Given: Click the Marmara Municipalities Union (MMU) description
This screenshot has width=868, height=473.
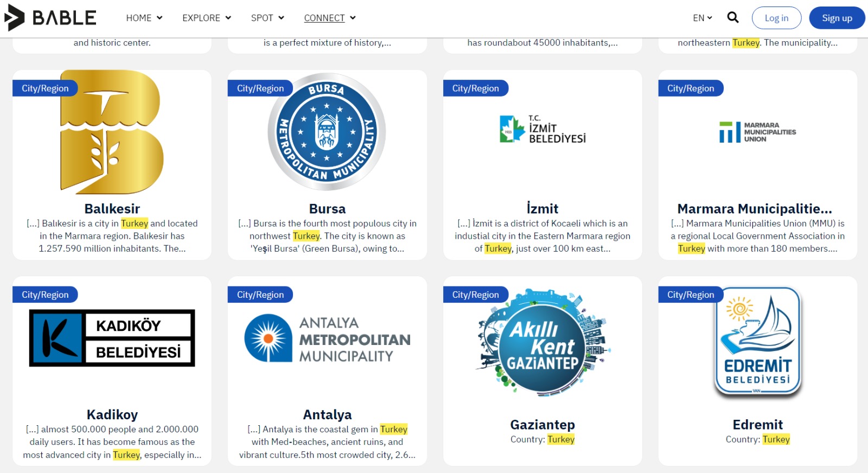Looking at the screenshot, I should tap(757, 236).
